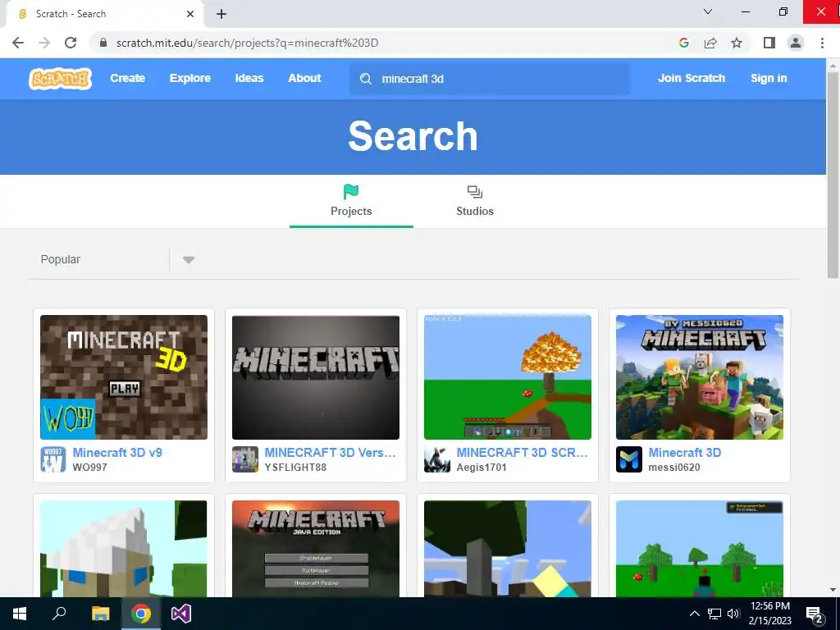Click Chrome icon in taskbar
The image size is (840, 630).
click(141, 614)
